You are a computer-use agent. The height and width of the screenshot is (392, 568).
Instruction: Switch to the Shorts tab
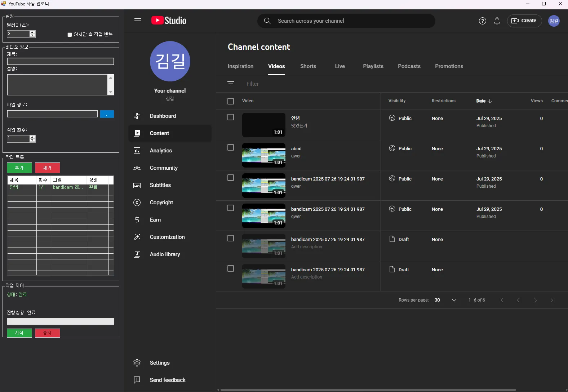point(308,66)
